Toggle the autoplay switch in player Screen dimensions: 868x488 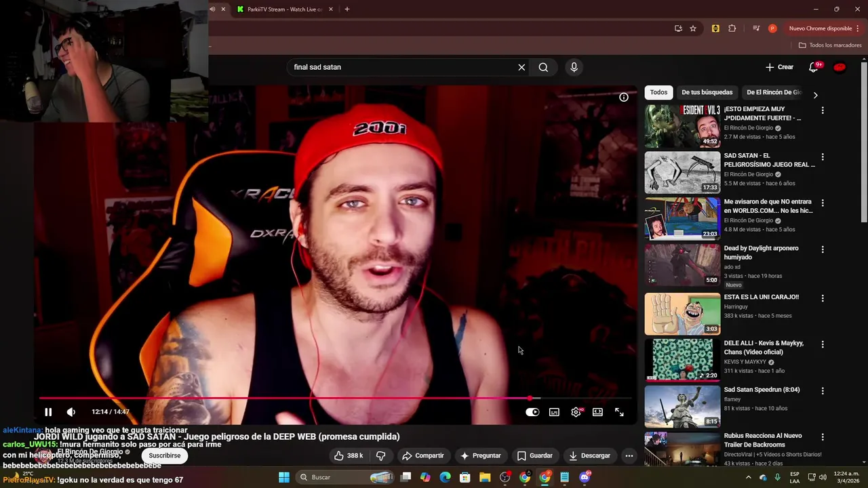[532, 412]
